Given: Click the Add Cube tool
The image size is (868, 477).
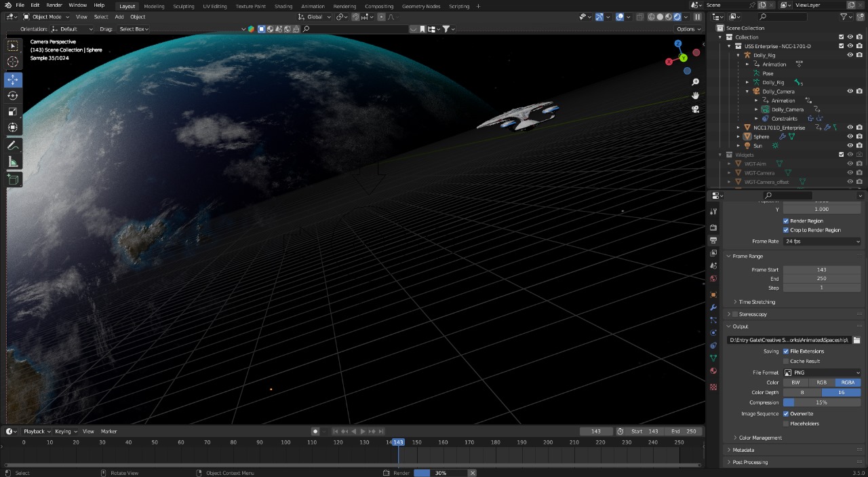Looking at the screenshot, I should (x=13, y=179).
